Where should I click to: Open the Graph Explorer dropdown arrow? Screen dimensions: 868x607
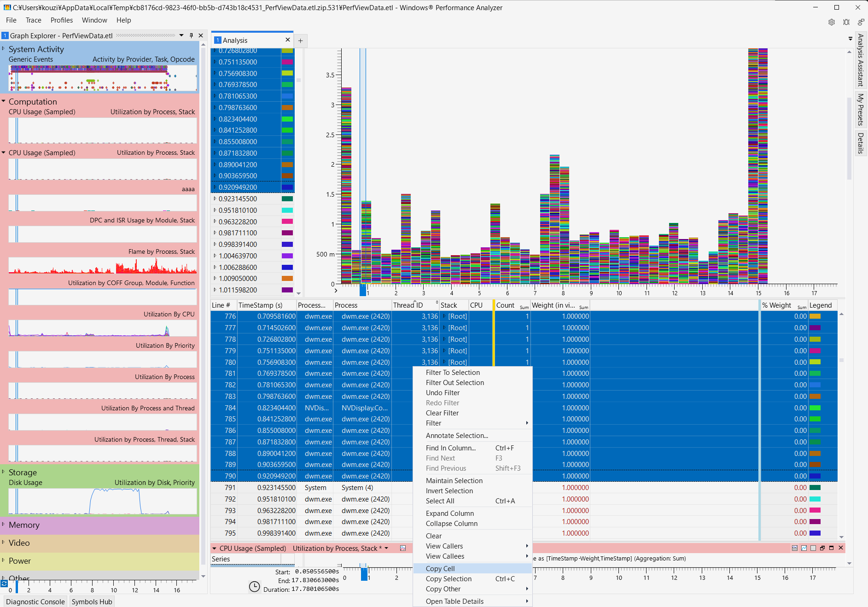coord(181,35)
